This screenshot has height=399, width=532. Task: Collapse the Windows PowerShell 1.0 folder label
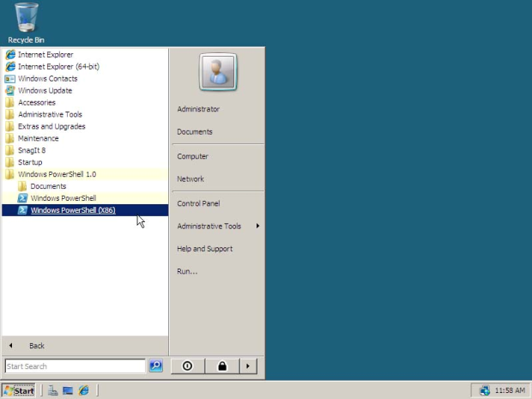[x=57, y=174]
